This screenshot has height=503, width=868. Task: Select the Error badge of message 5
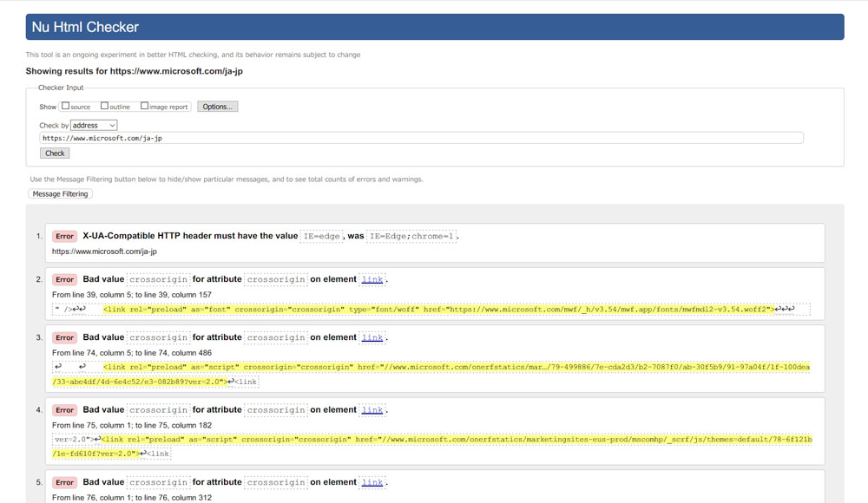(x=65, y=482)
